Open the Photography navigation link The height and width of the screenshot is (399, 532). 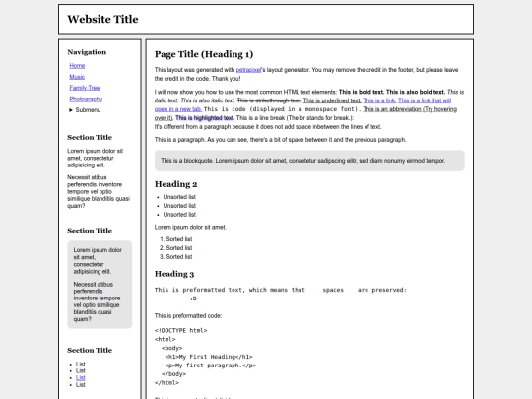click(x=86, y=100)
